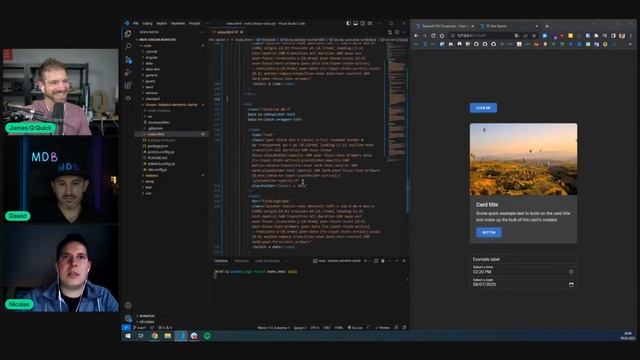Expand the Timeline section in the sidebar
The height and width of the screenshot is (360, 640).
coord(147,322)
